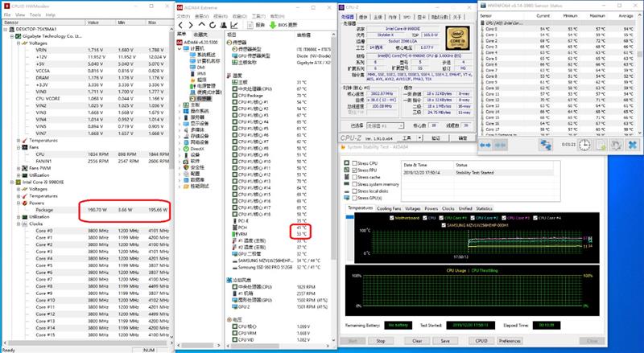
Task: Click AIDA64 report page icon
Action: [250, 25]
